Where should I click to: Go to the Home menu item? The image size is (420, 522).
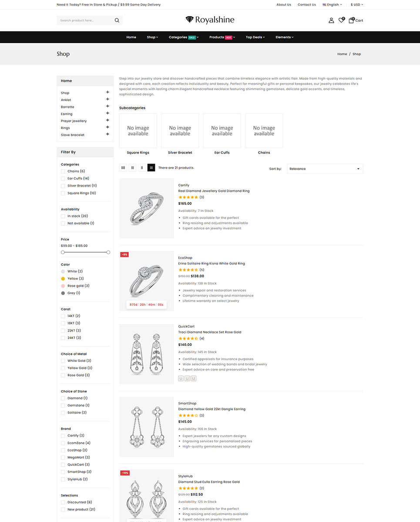pos(131,37)
